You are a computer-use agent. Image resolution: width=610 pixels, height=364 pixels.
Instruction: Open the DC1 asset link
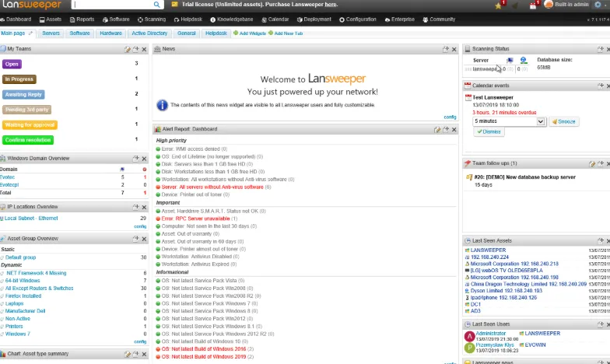(x=475, y=305)
